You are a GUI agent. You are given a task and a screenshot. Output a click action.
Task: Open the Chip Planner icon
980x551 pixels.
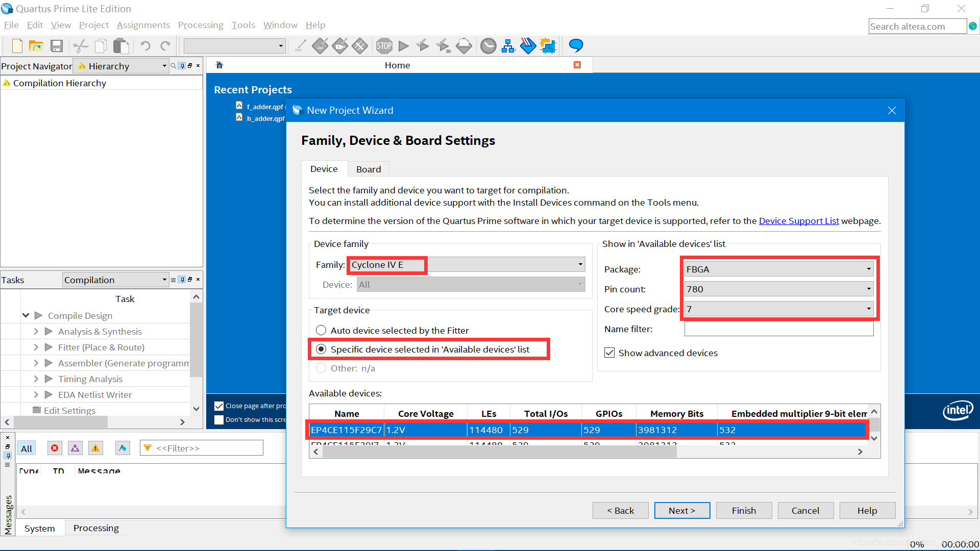tap(548, 46)
